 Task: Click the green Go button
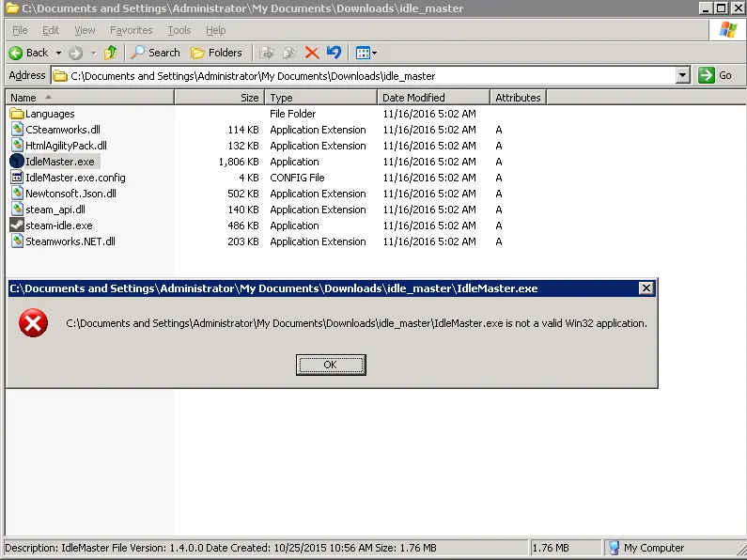tap(715, 75)
